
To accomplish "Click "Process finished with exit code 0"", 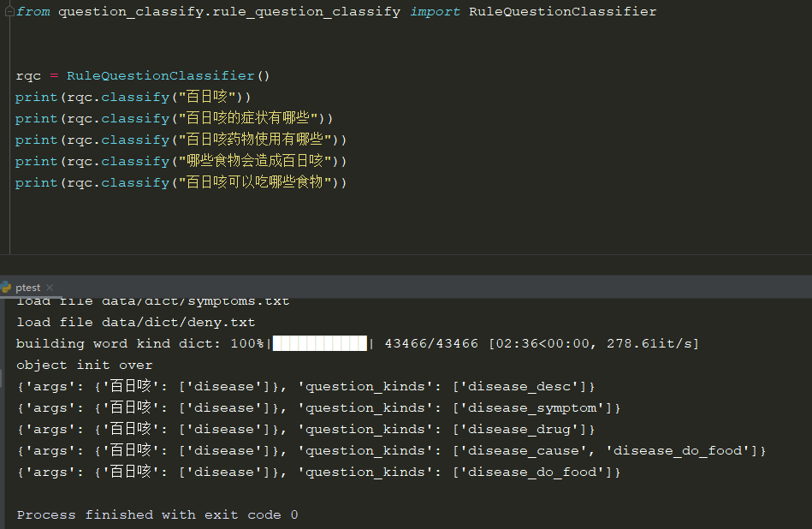I will click(157, 515).
